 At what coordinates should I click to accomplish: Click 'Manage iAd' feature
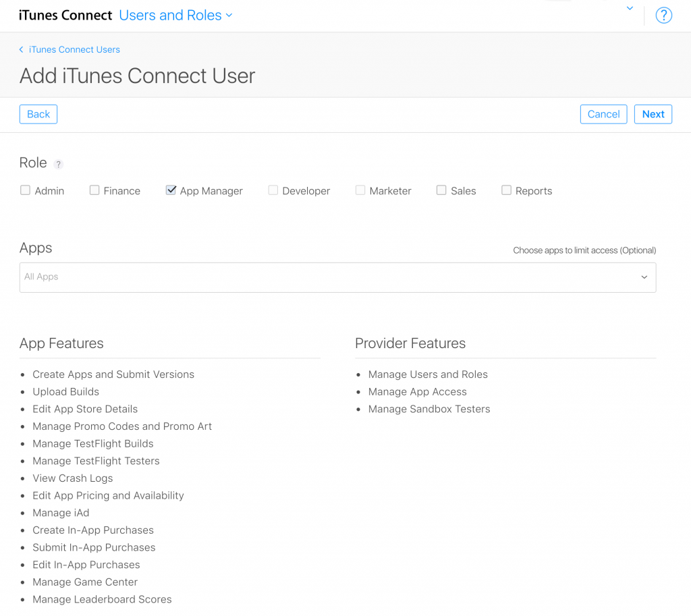click(x=61, y=513)
